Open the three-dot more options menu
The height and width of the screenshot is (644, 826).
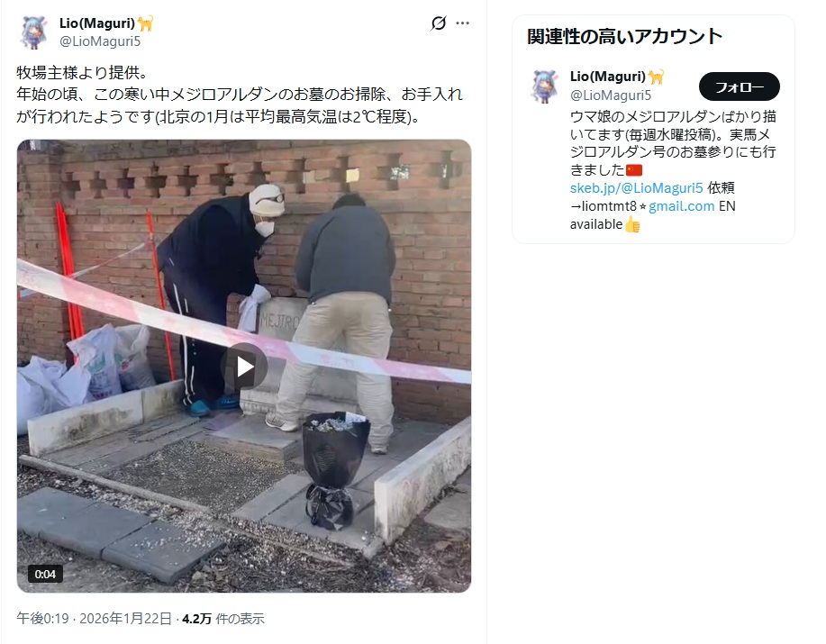(x=462, y=23)
